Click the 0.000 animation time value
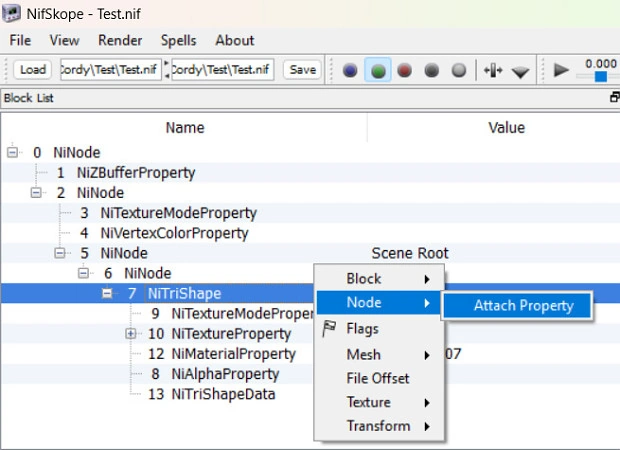 coord(601,64)
